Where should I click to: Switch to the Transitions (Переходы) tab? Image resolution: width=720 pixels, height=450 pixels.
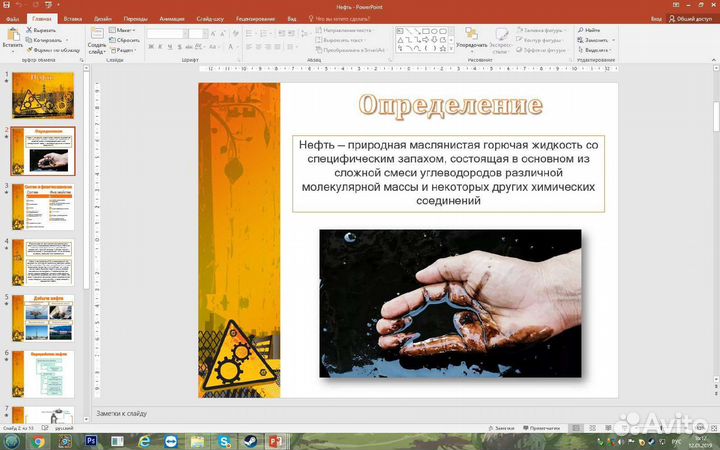click(x=135, y=19)
